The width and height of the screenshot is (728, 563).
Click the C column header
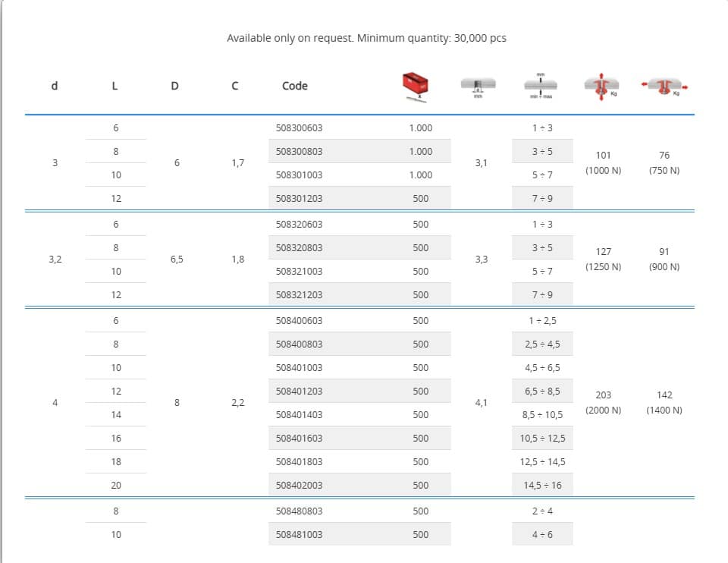coord(236,86)
